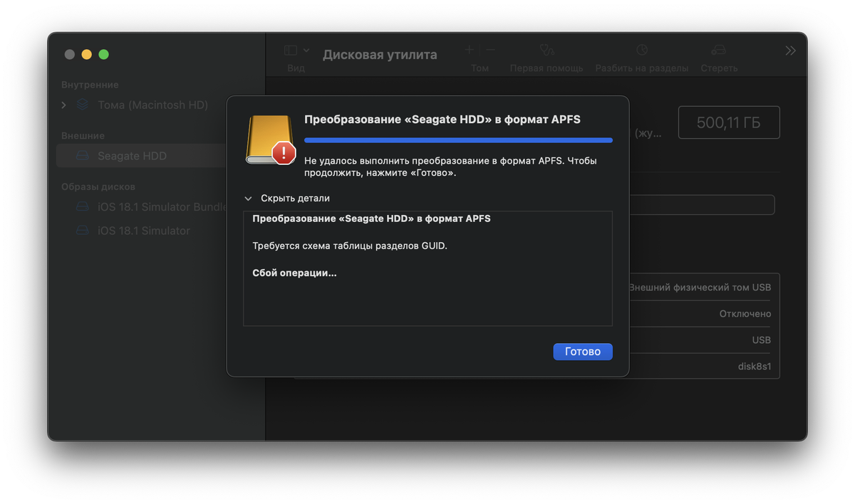Click the Не удалось выполнить преобразование error message

coord(450,167)
